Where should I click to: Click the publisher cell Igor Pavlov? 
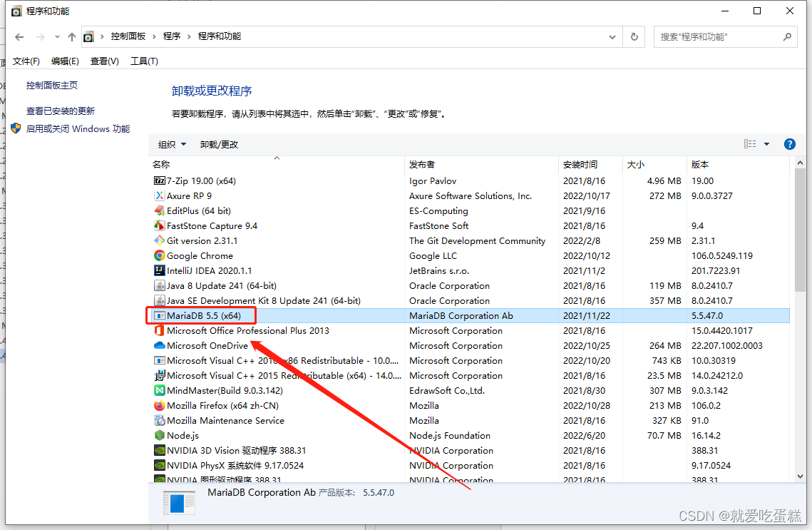point(433,180)
